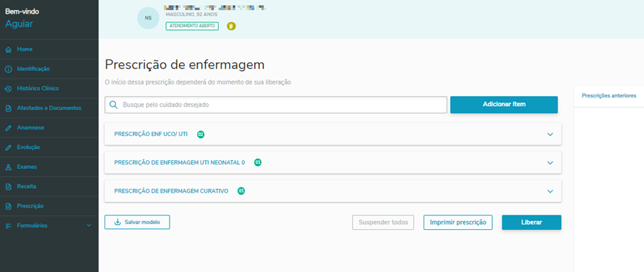Click PRESCRIÇÃO DE ENFERMAGEM CURATIVO title
Image resolution: width=644 pixels, height=272 pixels.
(x=171, y=191)
